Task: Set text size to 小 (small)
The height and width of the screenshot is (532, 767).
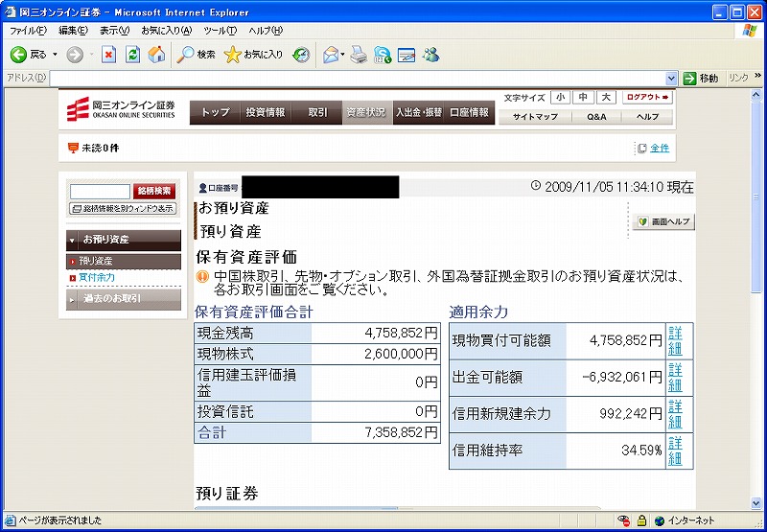Action: (x=559, y=98)
